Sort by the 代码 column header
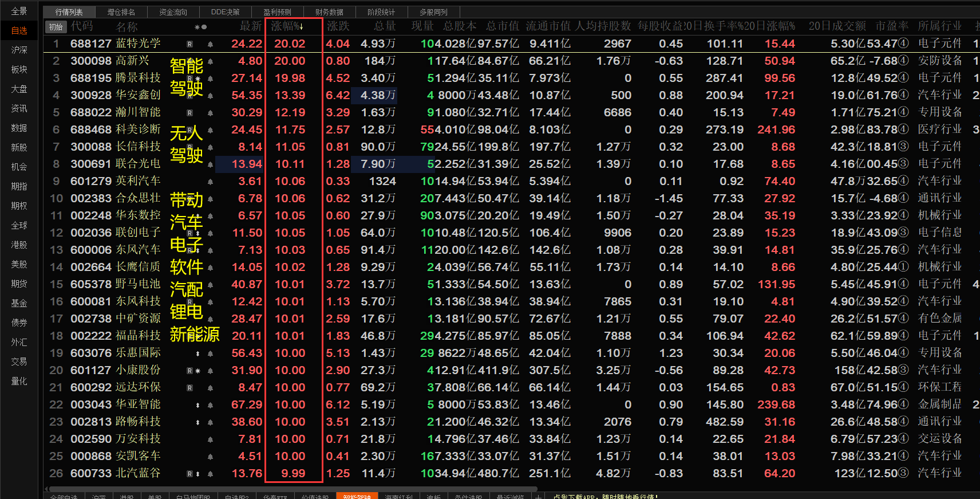 pyautogui.click(x=82, y=26)
